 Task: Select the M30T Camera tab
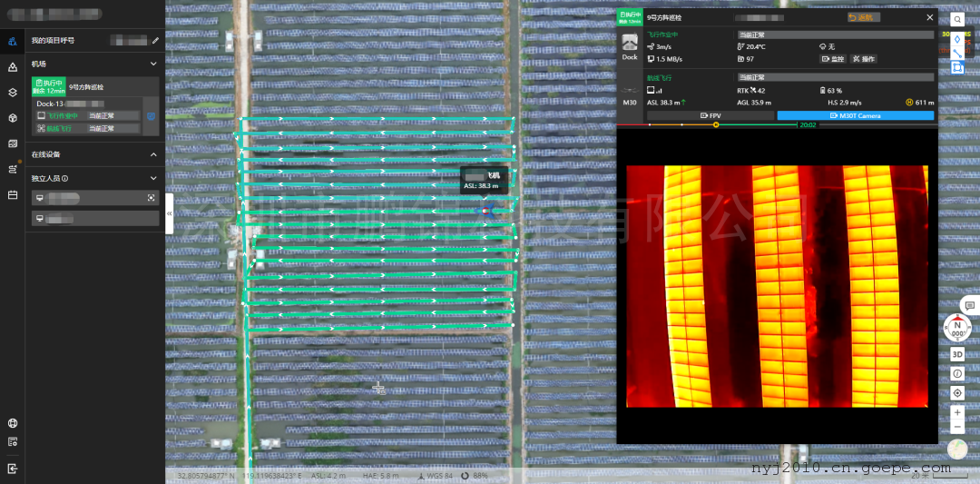(855, 115)
